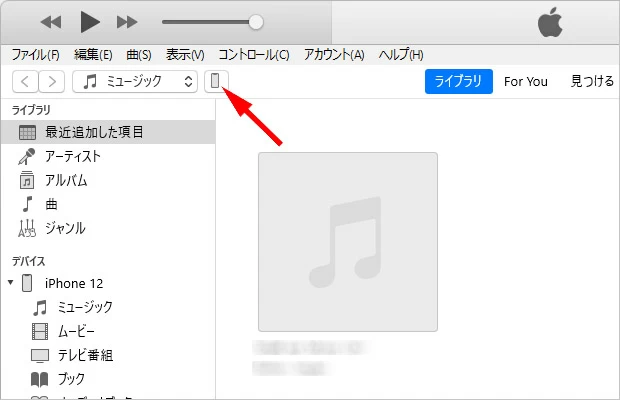Go forward with the right chevron button
Viewport: 620px width, 400px height.
pyautogui.click(x=52, y=81)
